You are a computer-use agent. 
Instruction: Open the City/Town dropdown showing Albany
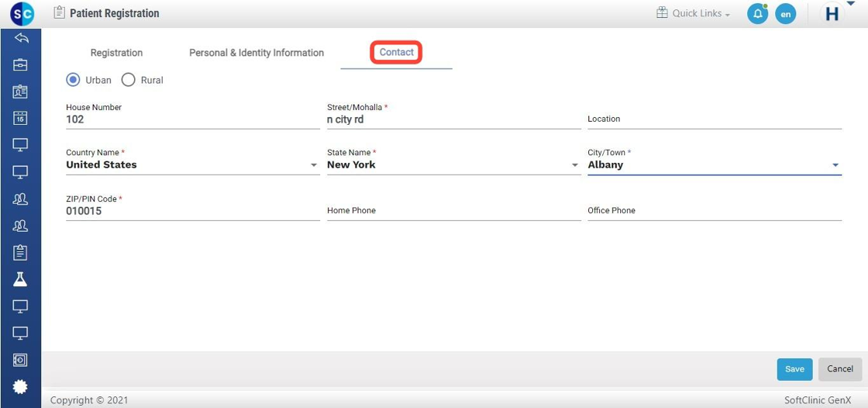[x=715, y=164]
